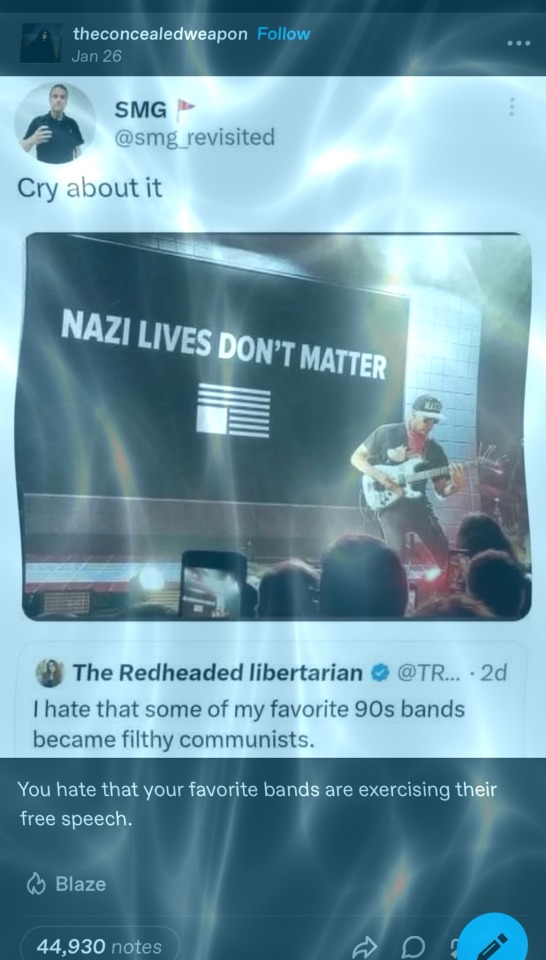This screenshot has width=546, height=960.
Task: View the 44,930 notes
Action: [x=99, y=947]
